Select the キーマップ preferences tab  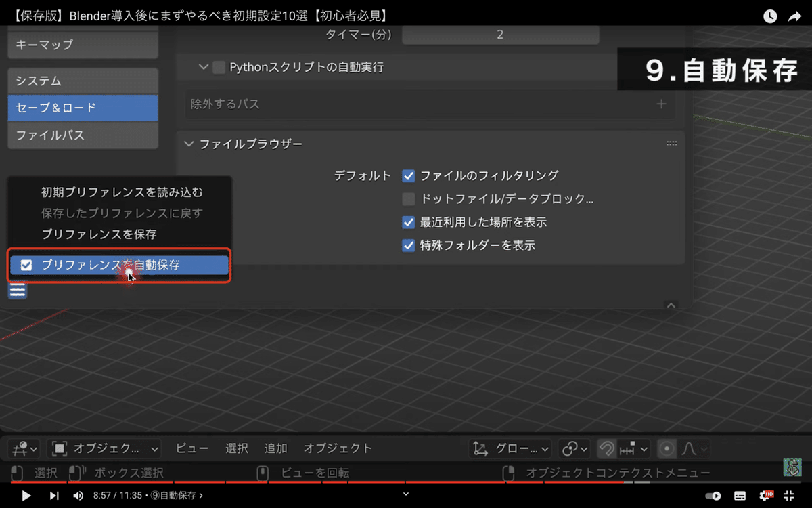pyautogui.click(x=83, y=45)
